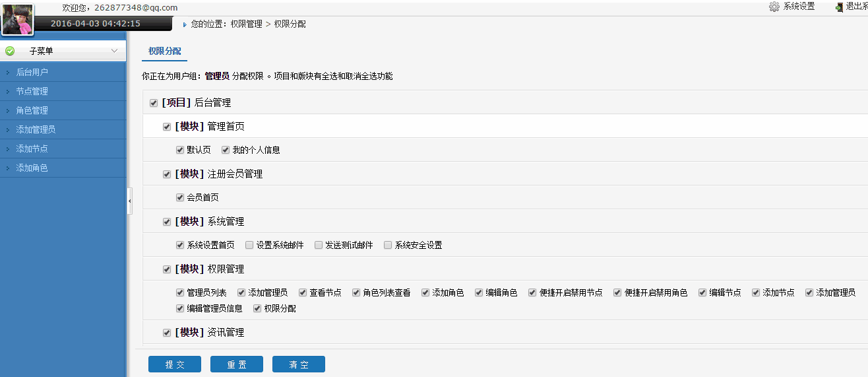Uncheck the 系统设置首页 checkbox
This screenshot has width=868, height=377.
180,245
